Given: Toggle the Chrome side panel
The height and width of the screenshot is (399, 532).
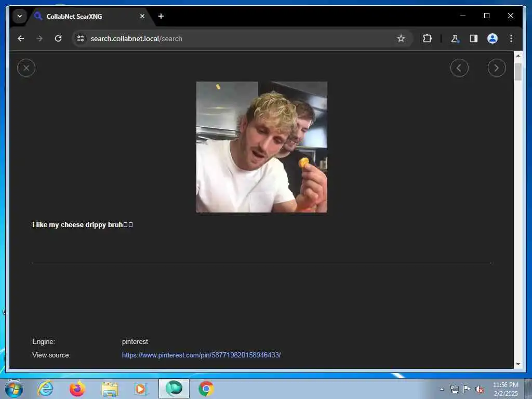Looking at the screenshot, I should [474, 38].
